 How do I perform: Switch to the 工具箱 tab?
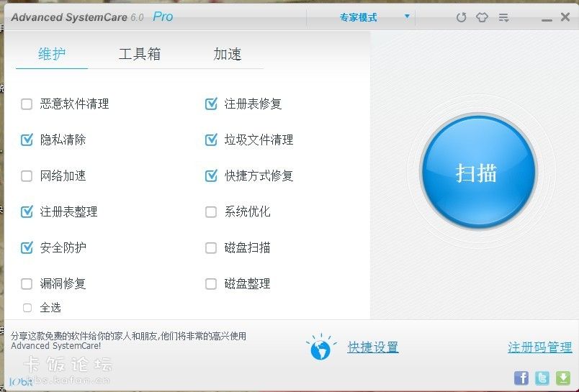[140, 54]
